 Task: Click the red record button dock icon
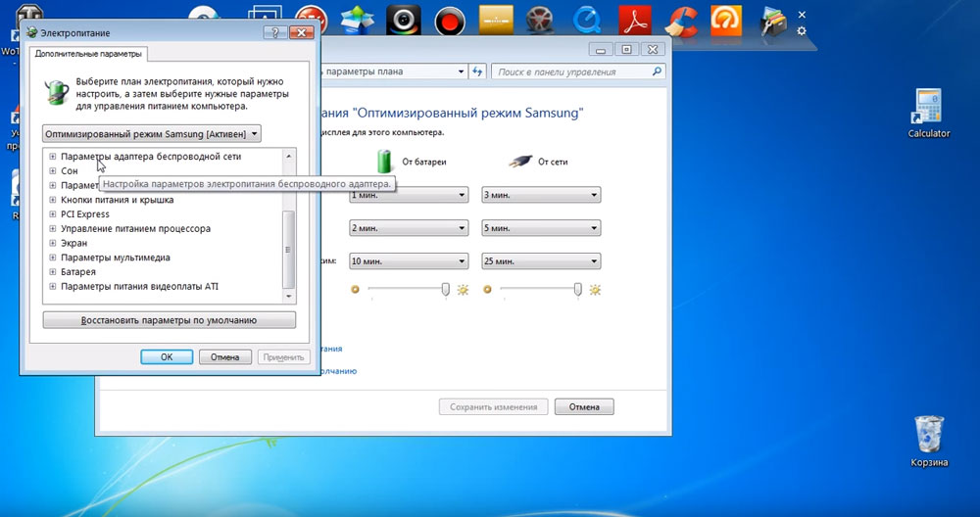[449, 21]
